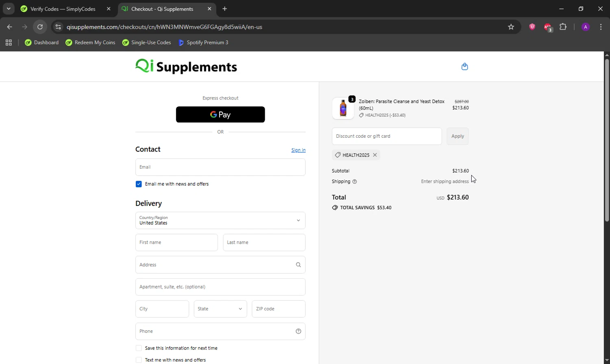Screen dimensions: 610x364
Task: Open the State dropdown
Action: [220, 309]
